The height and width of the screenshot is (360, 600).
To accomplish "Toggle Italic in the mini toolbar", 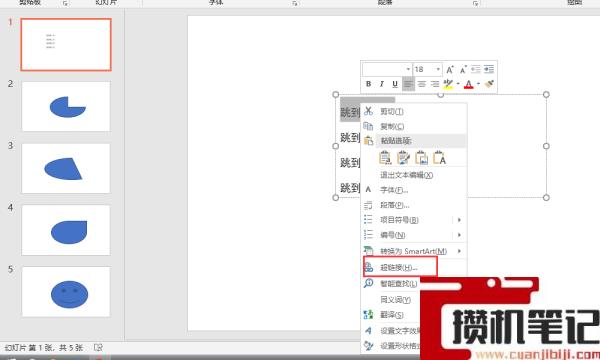I will click(382, 84).
